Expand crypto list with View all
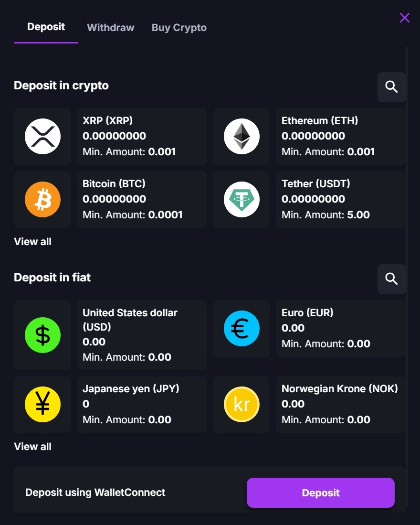Viewport: 420px width, 525px height. [x=32, y=242]
